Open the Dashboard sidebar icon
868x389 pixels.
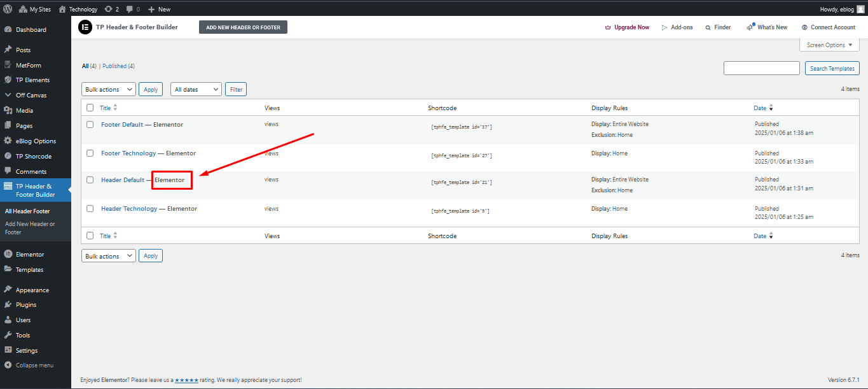(x=8, y=30)
